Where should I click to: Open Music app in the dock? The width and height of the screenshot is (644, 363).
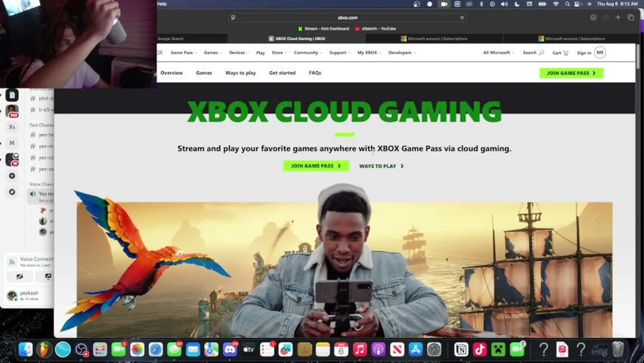(x=360, y=349)
